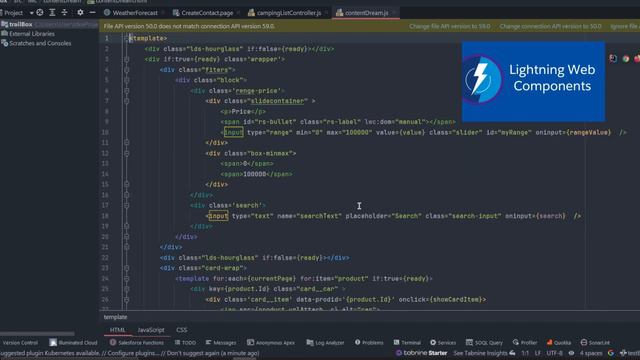Fold the block div on line 5
This screenshot has height=360, width=640.
[x=127, y=80]
